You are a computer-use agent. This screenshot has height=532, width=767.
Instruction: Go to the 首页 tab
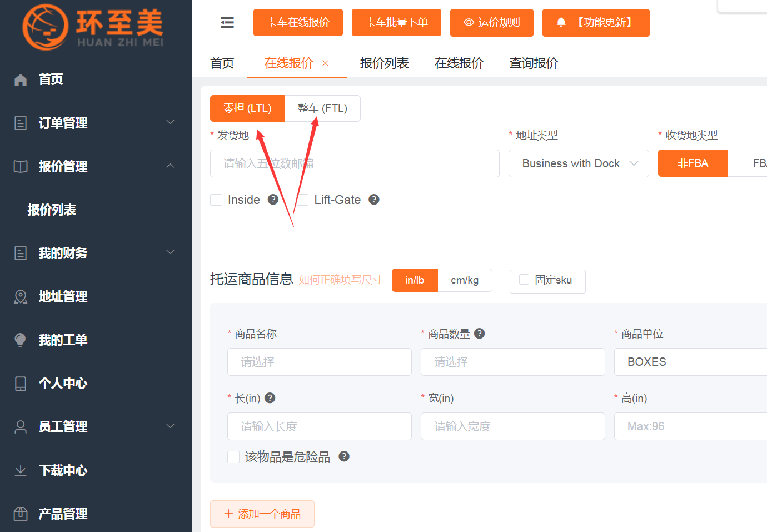tap(222, 63)
